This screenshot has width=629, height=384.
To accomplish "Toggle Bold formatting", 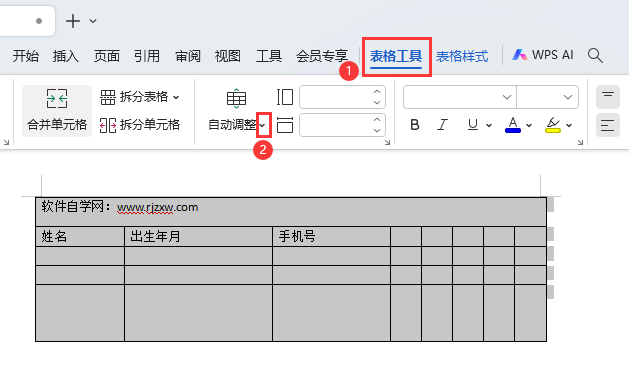I will coord(415,125).
